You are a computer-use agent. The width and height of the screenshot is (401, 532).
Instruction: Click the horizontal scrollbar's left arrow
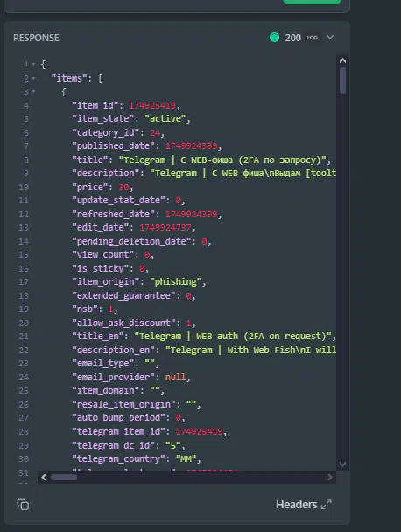44,478
